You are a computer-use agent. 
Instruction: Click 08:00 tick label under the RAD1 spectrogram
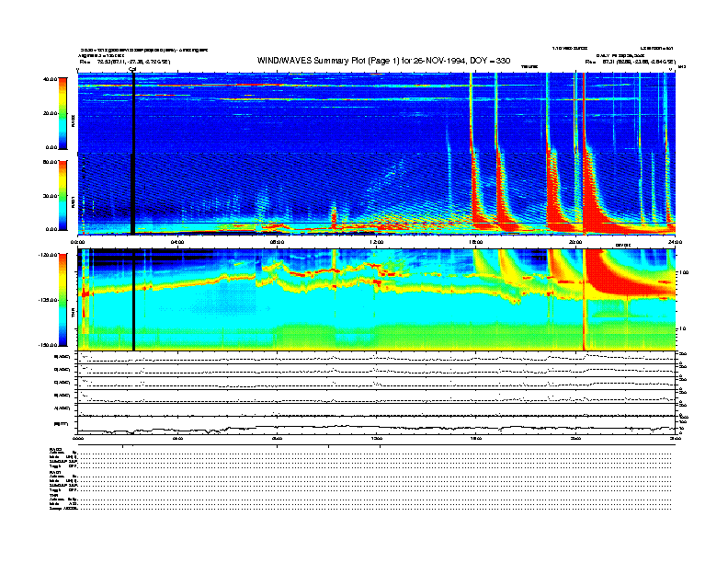(277, 242)
